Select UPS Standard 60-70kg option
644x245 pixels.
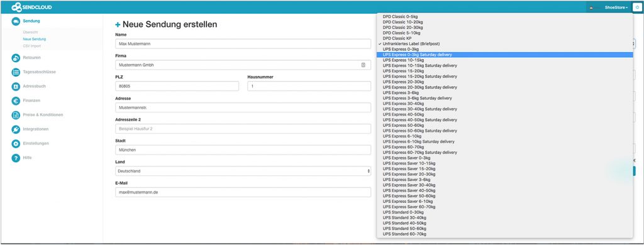point(505,234)
